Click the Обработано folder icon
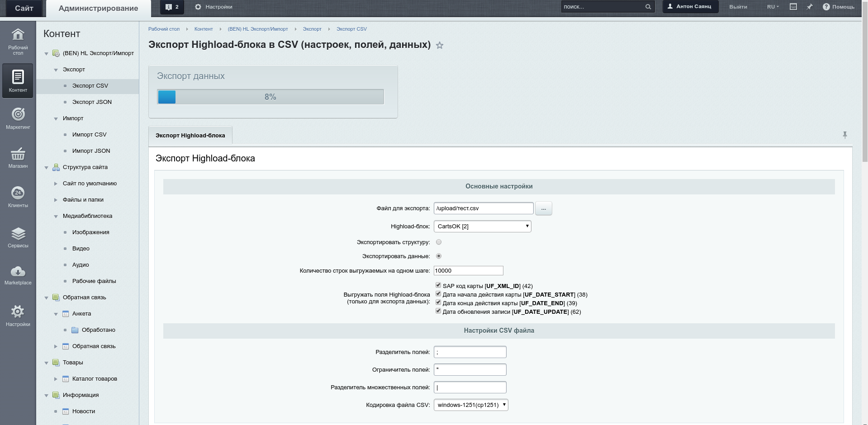The image size is (868, 425). click(75, 330)
